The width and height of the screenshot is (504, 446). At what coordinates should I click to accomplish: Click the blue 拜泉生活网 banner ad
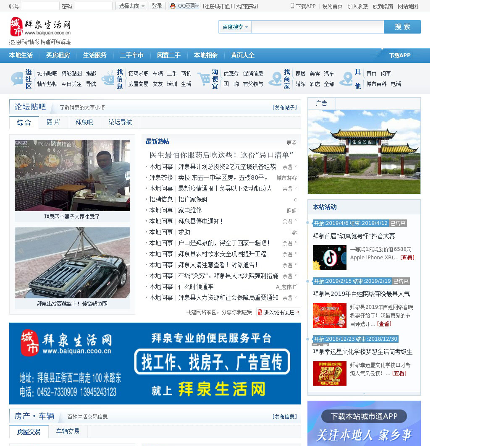(x=155, y=363)
